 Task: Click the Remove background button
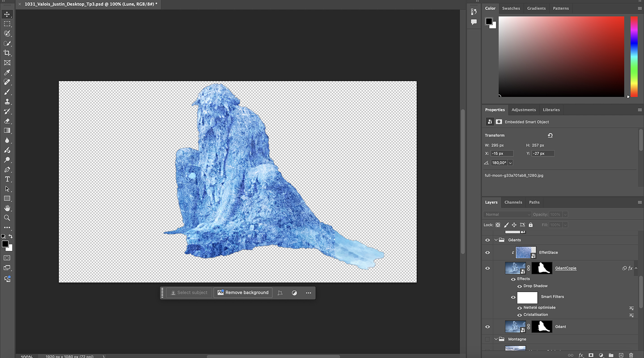click(x=243, y=293)
